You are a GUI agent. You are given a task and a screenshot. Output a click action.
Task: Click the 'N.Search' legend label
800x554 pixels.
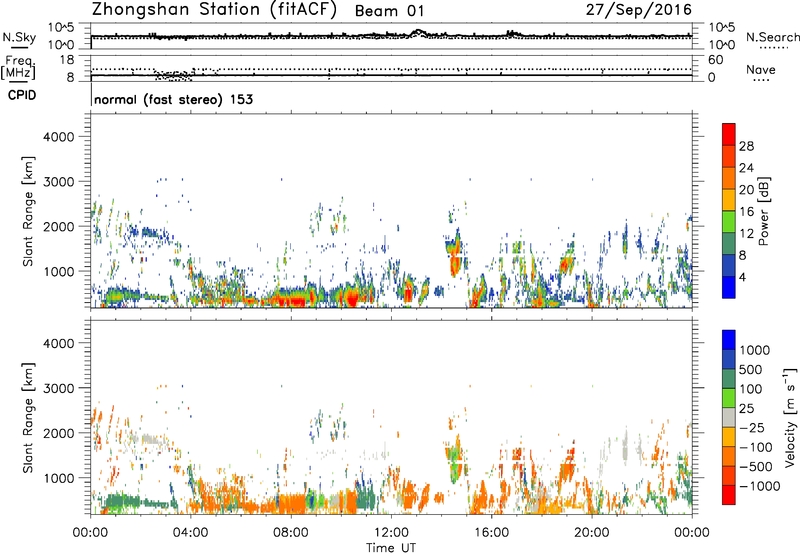pos(772,37)
